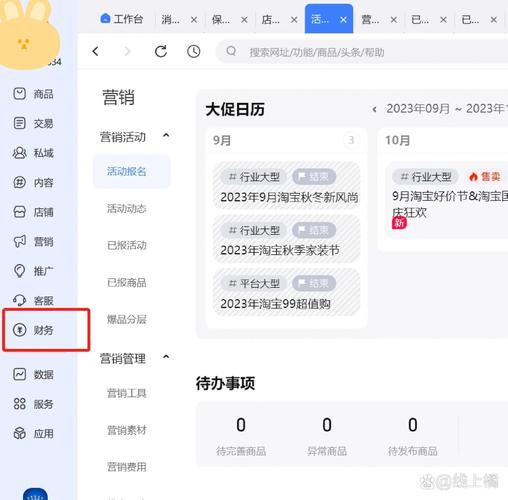This screenshot has width=508, height=500.
Task: Open 活动动态 in the menu
Action: pos(127,208)
